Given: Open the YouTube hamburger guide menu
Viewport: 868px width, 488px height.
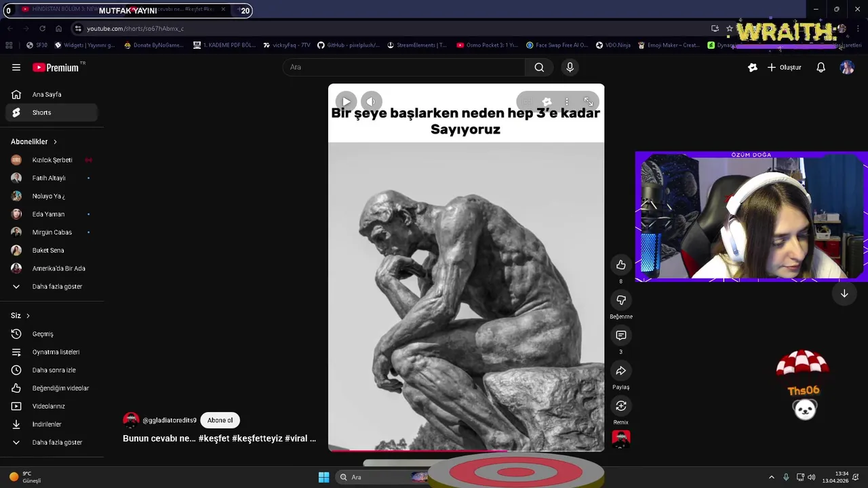Looking at the screenshot, I should tap(16, 67).
